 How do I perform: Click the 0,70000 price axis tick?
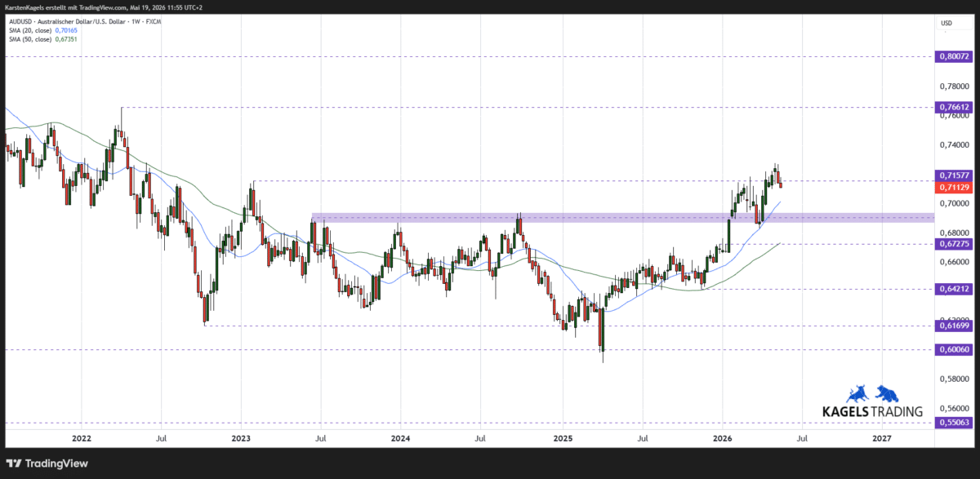click(x=954, y=203)
